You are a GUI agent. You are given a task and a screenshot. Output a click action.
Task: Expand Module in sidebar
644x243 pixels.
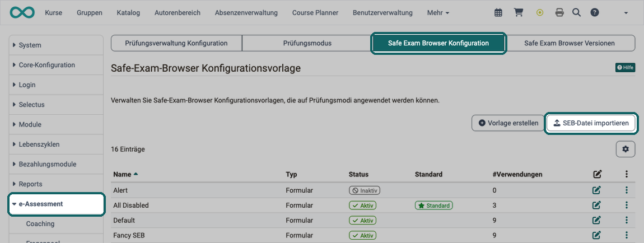[x=56, y=124]
